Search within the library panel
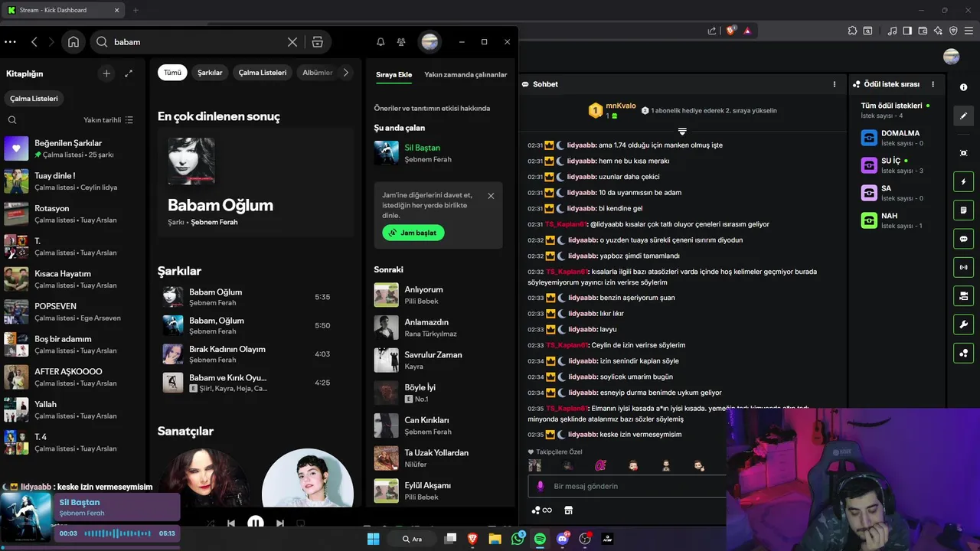Viewport: 980px width, 551px height. coord(12,120)
